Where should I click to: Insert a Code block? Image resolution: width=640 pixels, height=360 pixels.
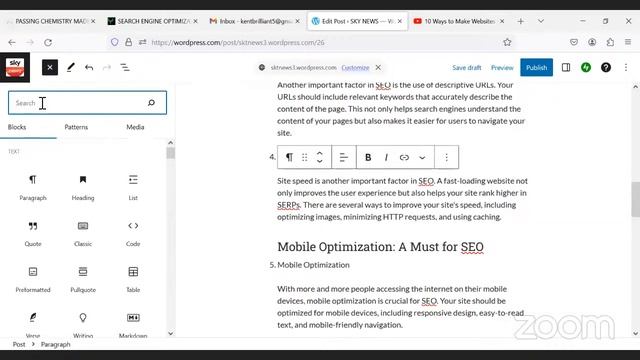(133, 233)
